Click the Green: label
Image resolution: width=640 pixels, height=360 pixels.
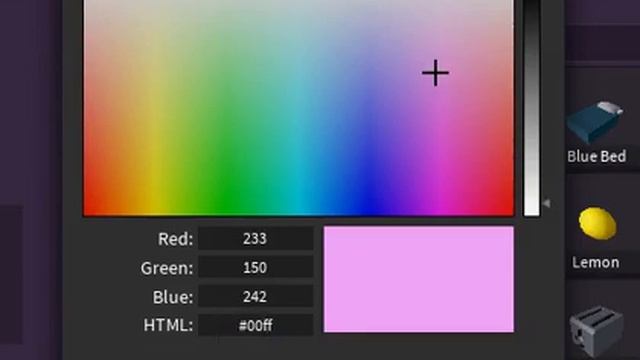(167, 268)
